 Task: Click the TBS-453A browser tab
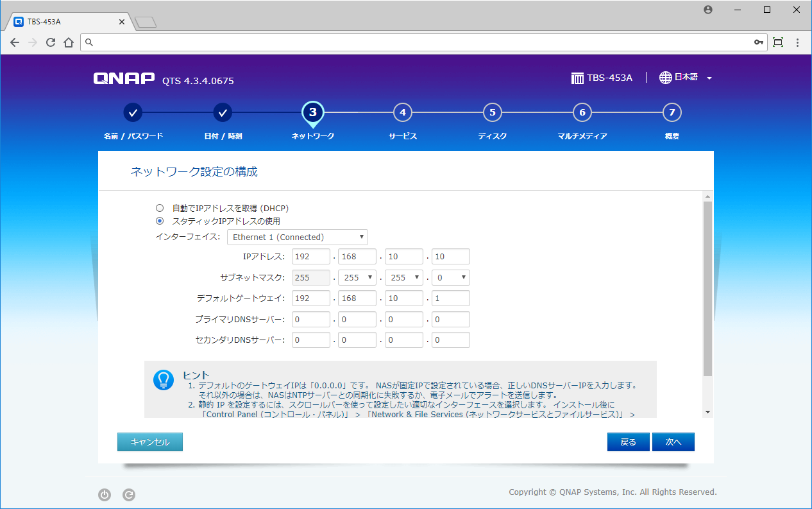click(69, 21)
